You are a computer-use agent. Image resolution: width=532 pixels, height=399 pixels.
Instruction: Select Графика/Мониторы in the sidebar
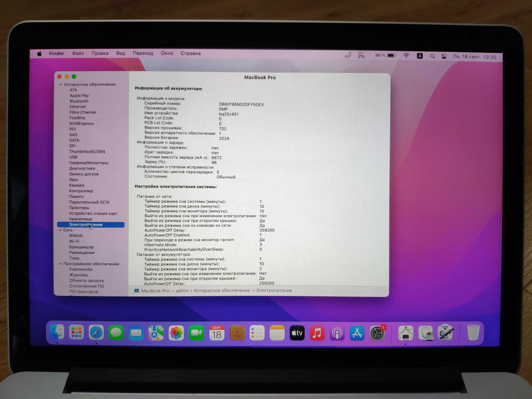(89, 163)
